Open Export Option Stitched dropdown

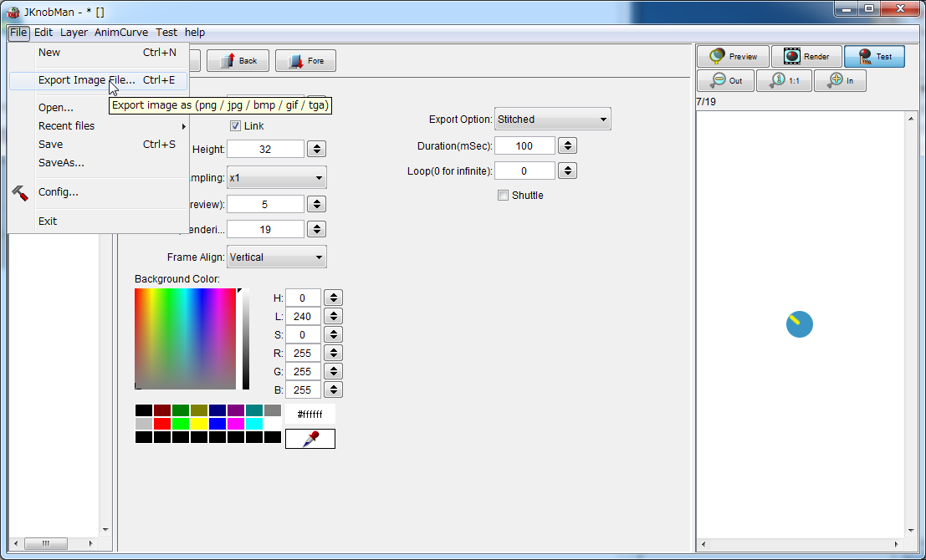[552, 120]
